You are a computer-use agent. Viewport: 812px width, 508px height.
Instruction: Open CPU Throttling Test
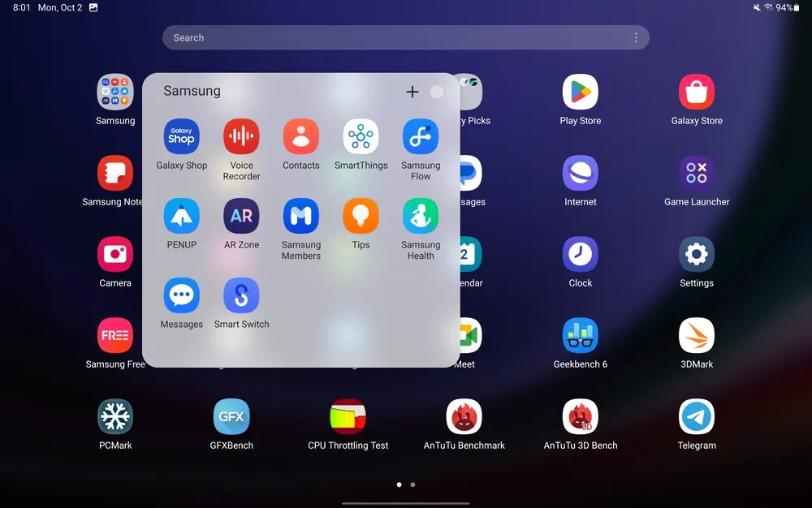[348, 417]
